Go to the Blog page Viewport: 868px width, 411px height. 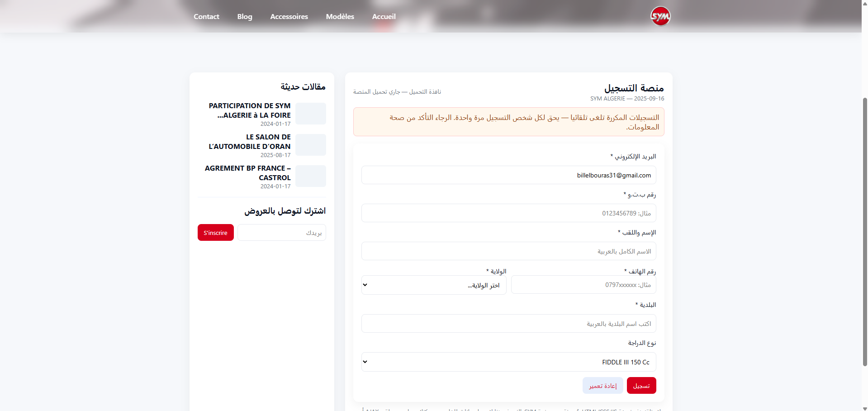click(245, 16)
